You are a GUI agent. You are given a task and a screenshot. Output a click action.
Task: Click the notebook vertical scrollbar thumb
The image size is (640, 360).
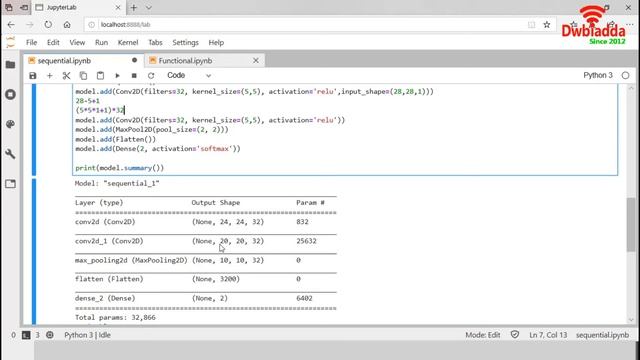pos(631,224)
